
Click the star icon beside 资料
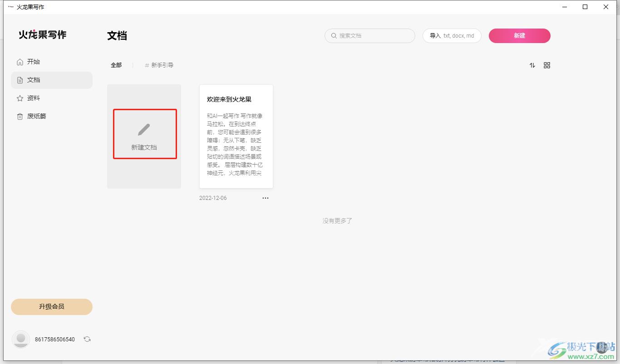[x=20, y=98]
